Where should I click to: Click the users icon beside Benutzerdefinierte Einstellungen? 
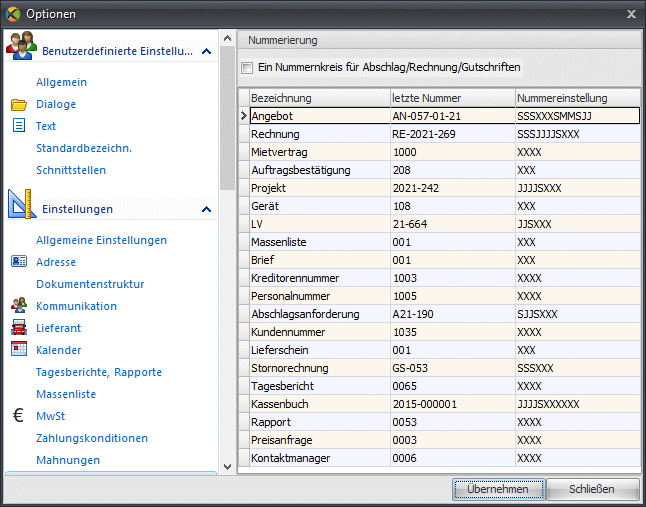point(21,45)
